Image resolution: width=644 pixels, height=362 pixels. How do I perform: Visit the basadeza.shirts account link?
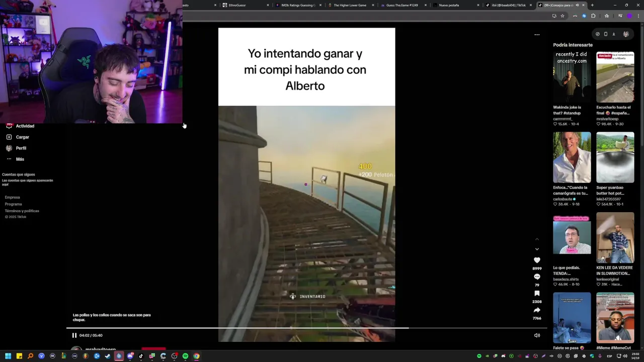[x=566, y=279]
